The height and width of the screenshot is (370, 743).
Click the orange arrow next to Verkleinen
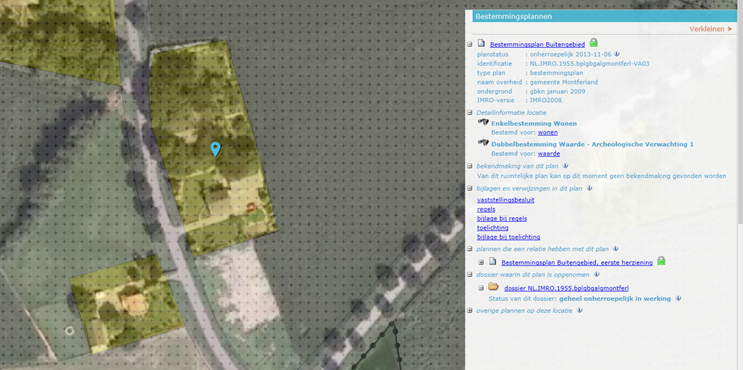point(730,29)
